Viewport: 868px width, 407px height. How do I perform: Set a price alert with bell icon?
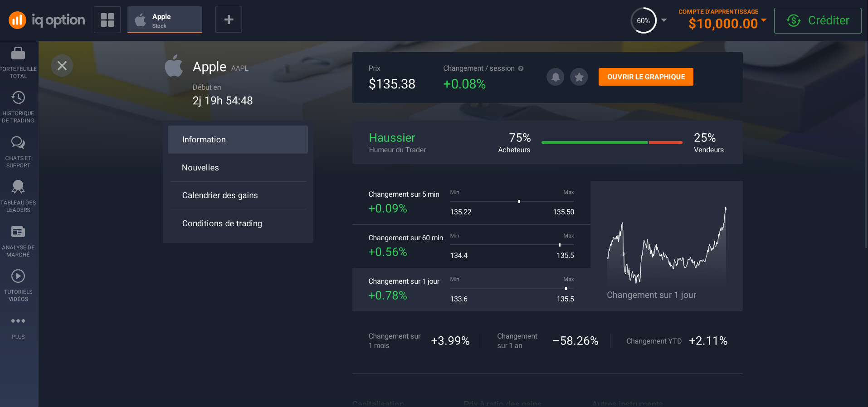point(555,77)
